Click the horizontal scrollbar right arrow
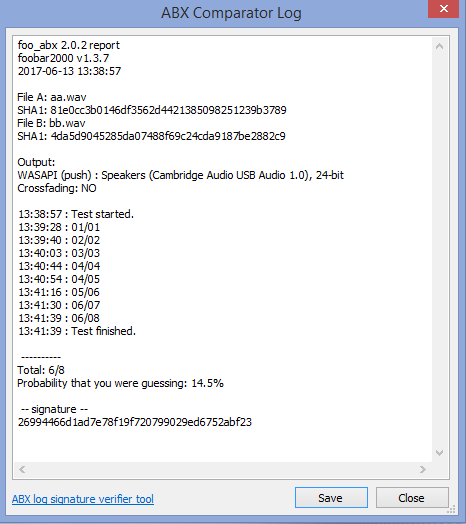 [423, 470]
